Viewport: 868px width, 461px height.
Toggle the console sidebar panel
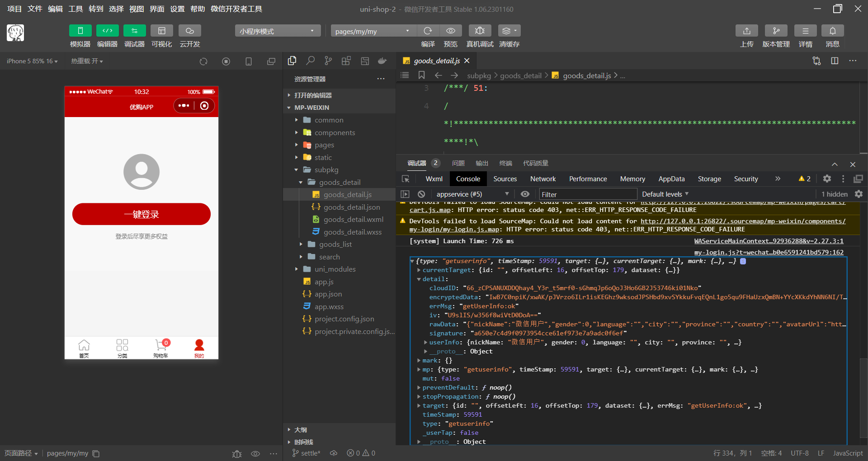pos(405,194)
